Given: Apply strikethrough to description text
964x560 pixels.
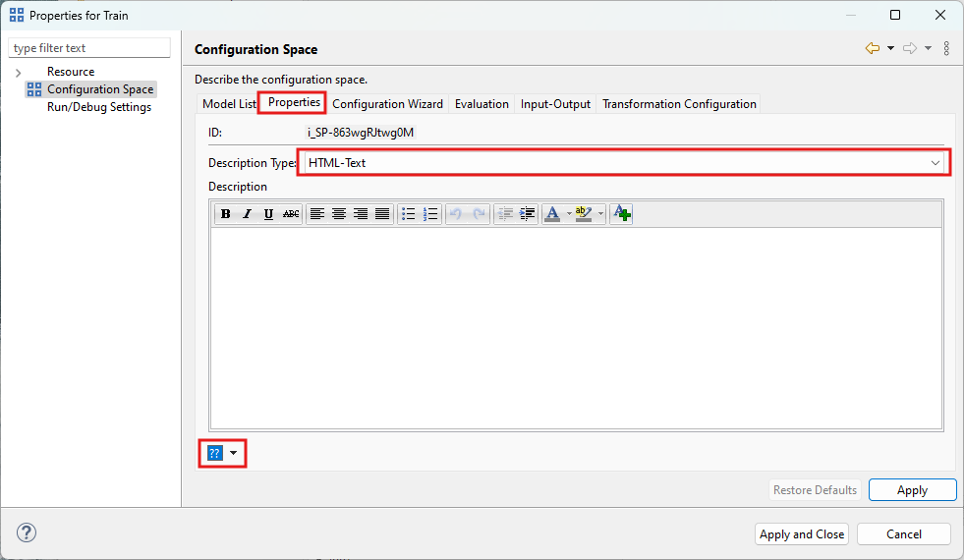Looking at the screenshot, I should [291, 213].
